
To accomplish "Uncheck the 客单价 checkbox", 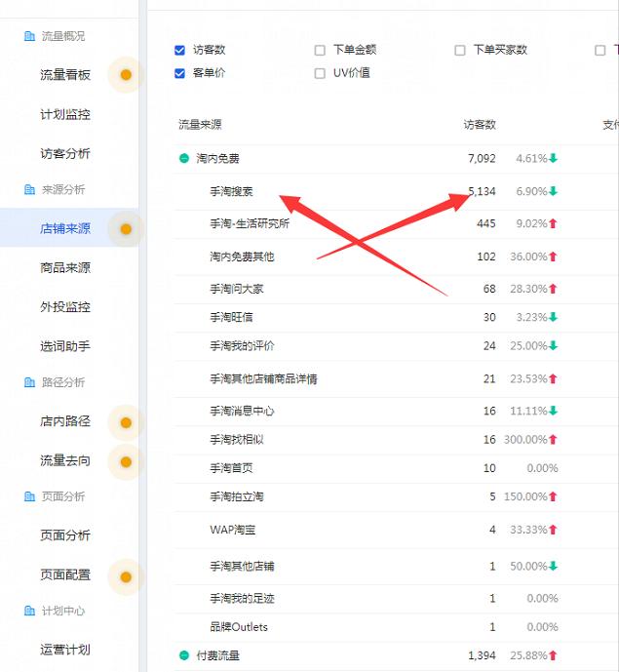I will tap(180, 73).
